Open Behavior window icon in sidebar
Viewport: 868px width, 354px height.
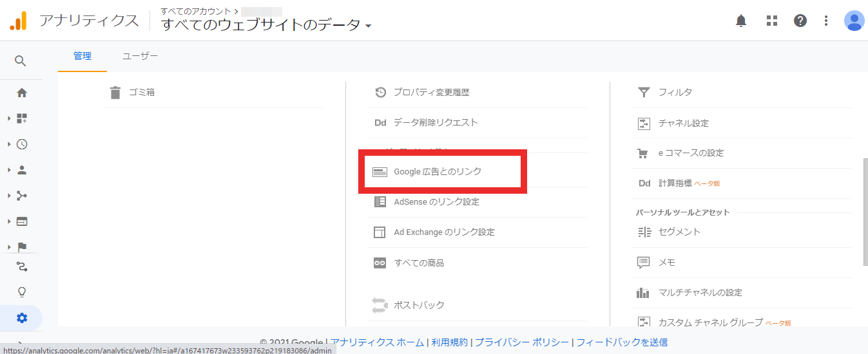(22, 221)
